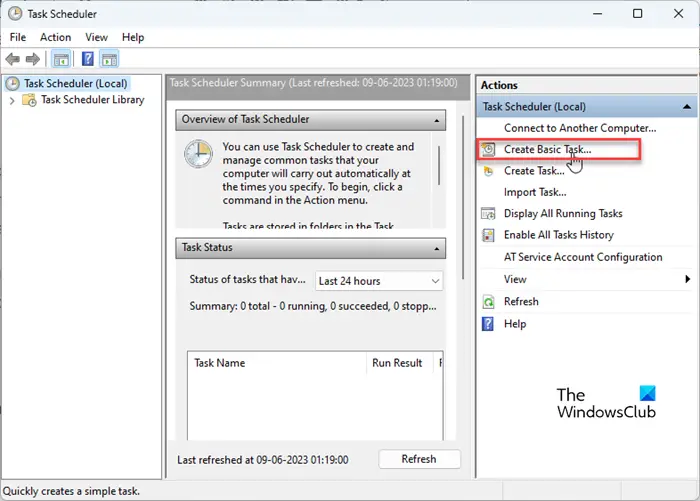The width and height of the screenshot is (700, 501).
Task: Collapse Task Scheduler (Local) actions group
Action: coord(687,107)
